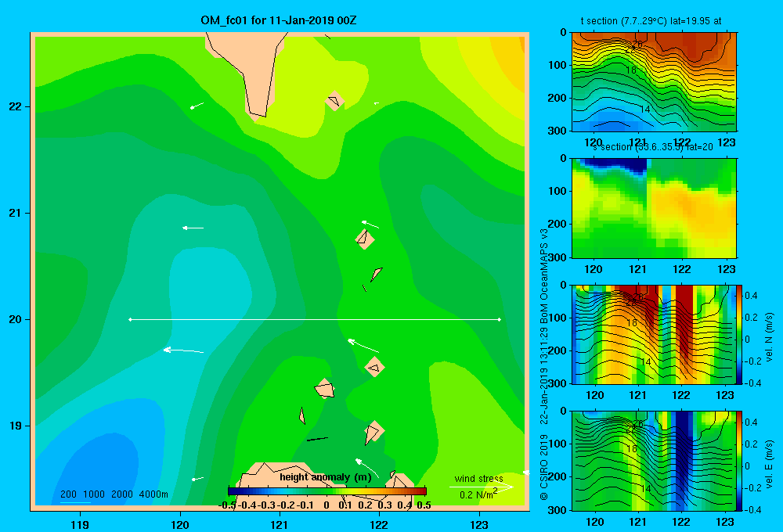783x532 pixels.
Task: Open the t section temperature panel
Action: tap(654, 81)
